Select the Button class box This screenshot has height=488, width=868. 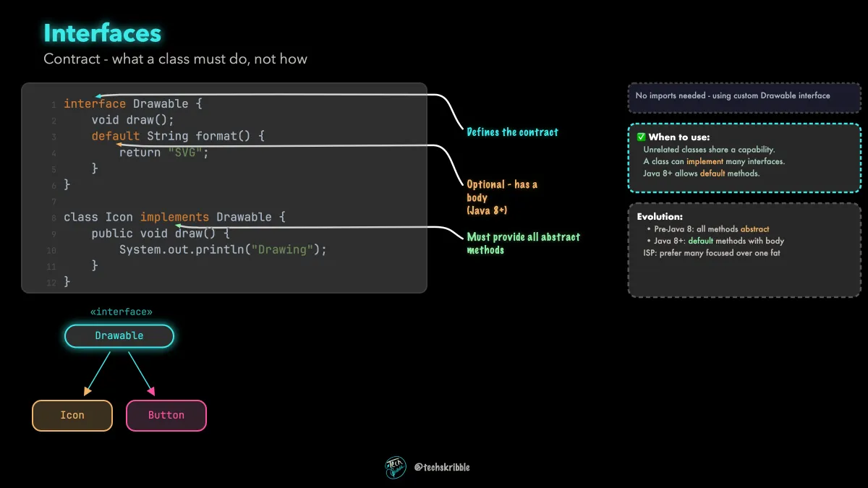(x=166, y=416)
